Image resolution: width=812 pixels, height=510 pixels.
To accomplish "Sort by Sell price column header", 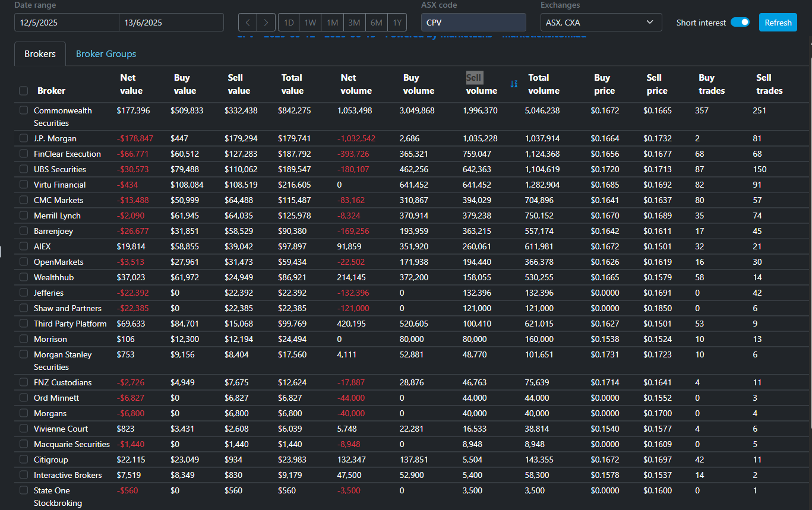I will (x=657, y=84).
